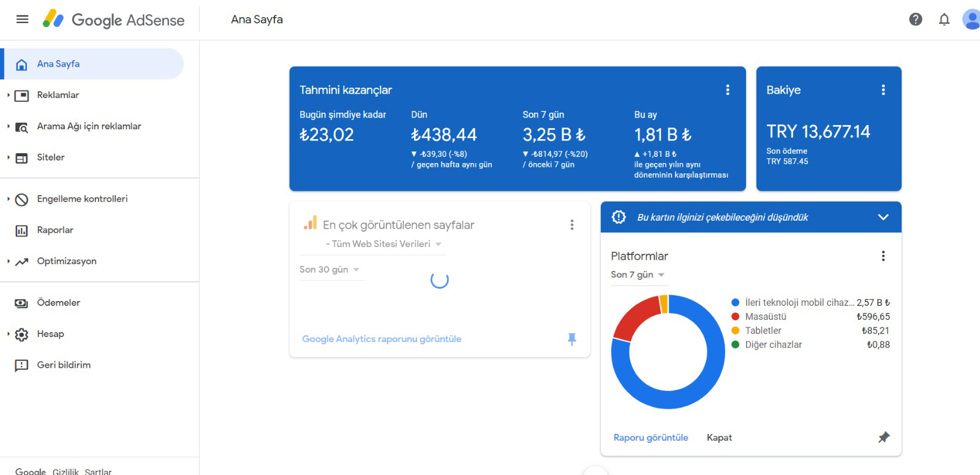Image resolution: width=980 pixels, height=475 pixels.
Task: Expand the Optimizasyon menu arrow
Action: pos(8,261)
